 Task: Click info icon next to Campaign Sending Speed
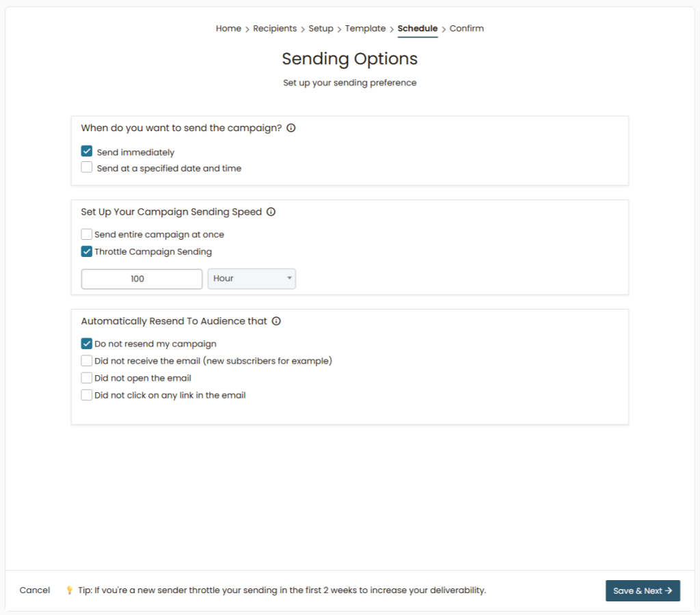[x=271, y=212]
